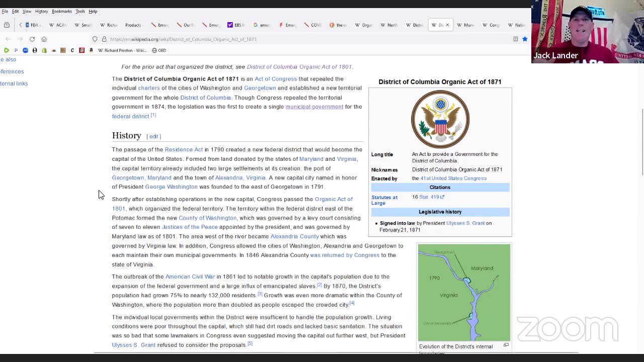The image size is (644, 362).
Task: Open the History menu
Action: click(x=42, y=12)
